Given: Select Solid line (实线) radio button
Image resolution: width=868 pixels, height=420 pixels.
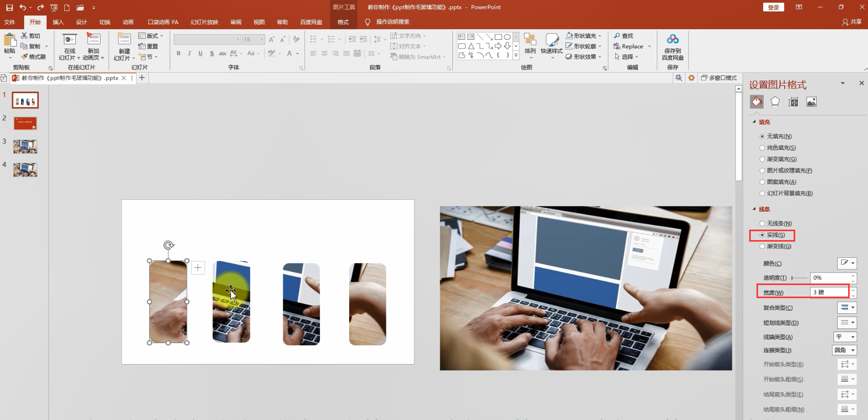Looking at the screenshot, I should (x=762, y=235).
